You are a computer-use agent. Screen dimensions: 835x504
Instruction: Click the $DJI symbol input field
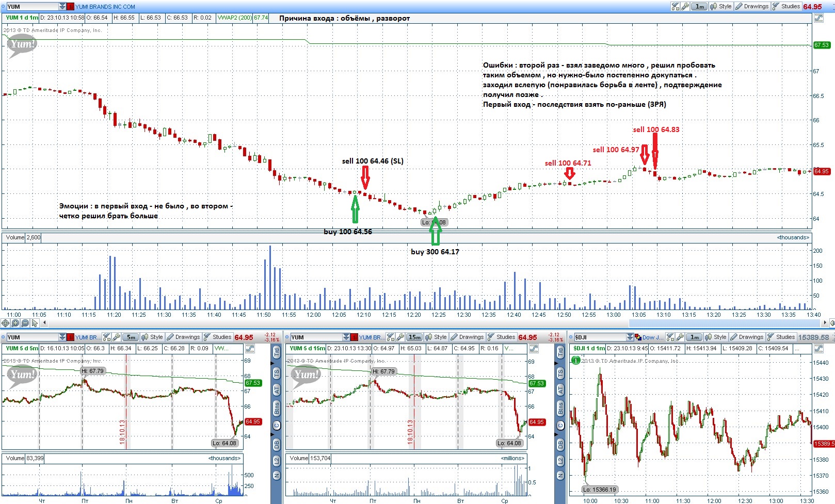click(599, 337)
